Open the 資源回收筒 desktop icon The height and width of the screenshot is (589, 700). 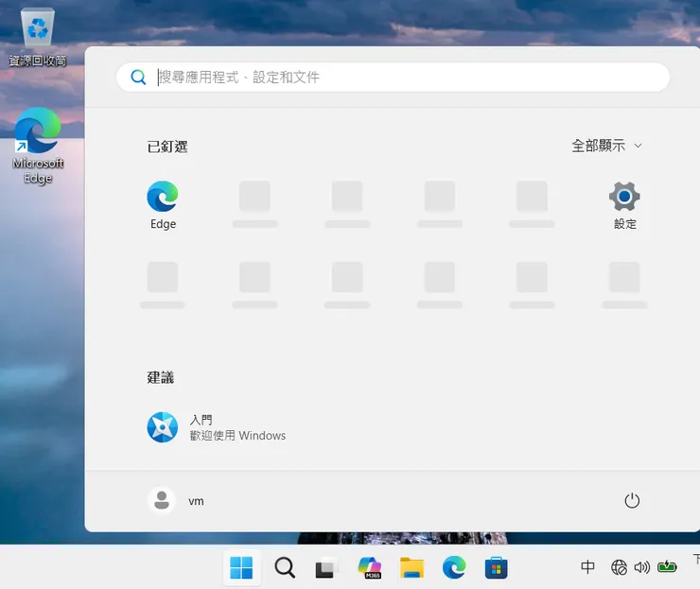[x=38, y=38]
